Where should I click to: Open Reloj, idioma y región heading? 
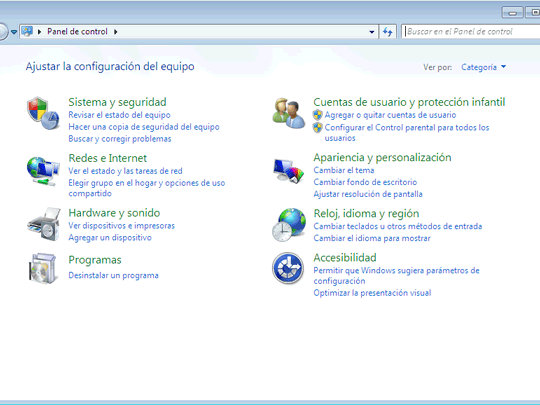(366, 214)
